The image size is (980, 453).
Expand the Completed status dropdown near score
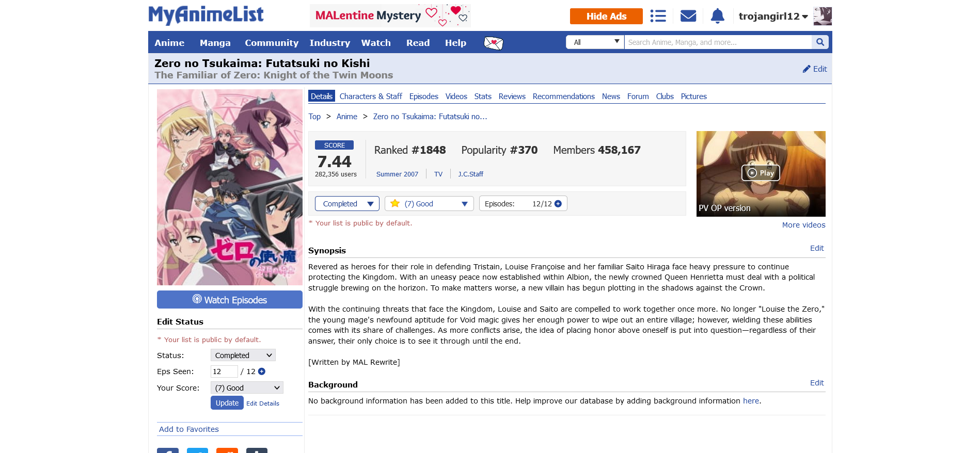point(347,204)
